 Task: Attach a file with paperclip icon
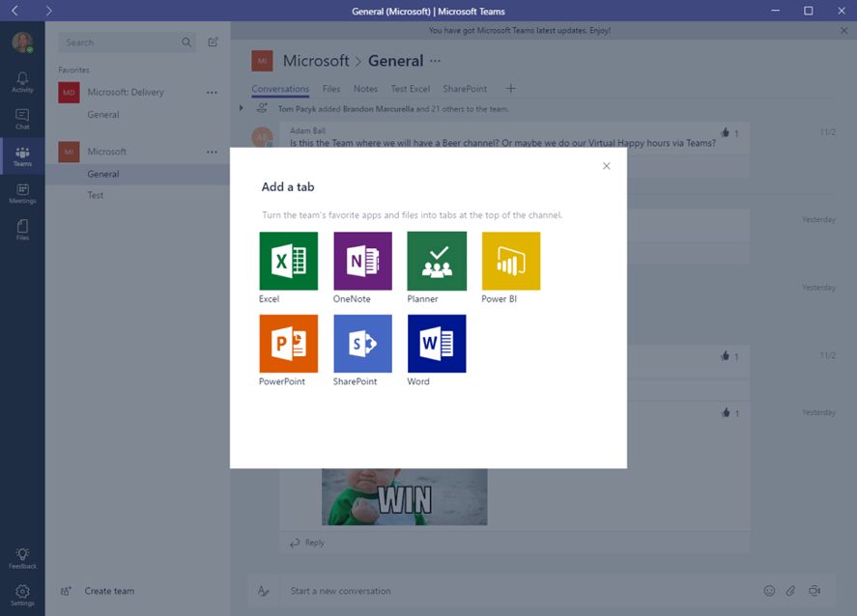(x=791, y=590)
